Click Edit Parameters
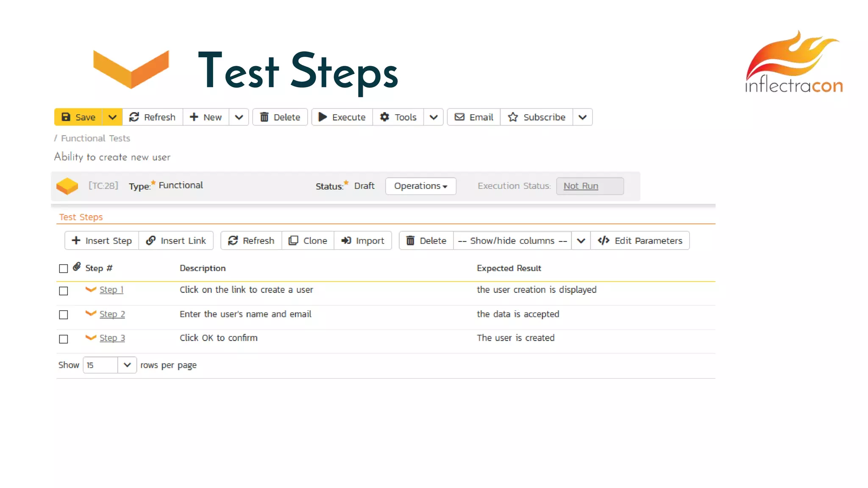868x488 pixels. (640, 241)
